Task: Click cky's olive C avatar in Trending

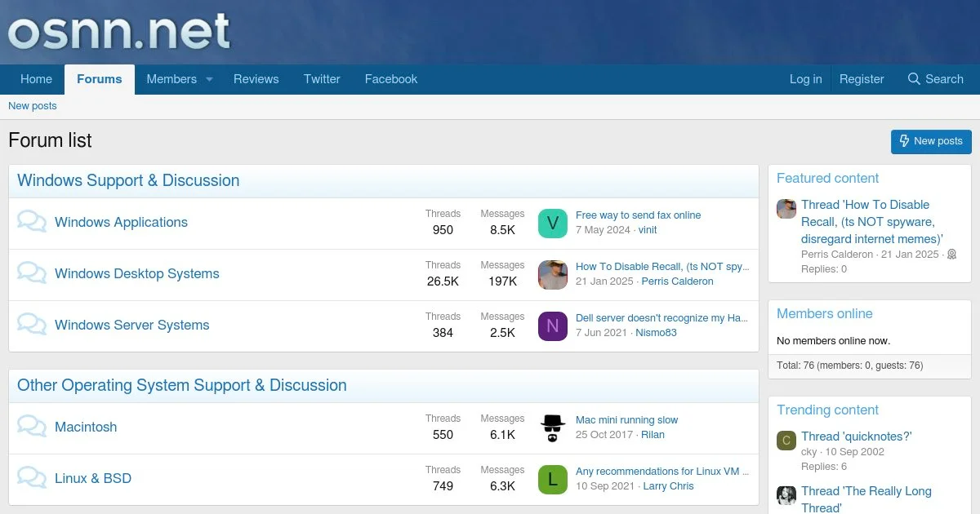Action: (x=786, y=441)
